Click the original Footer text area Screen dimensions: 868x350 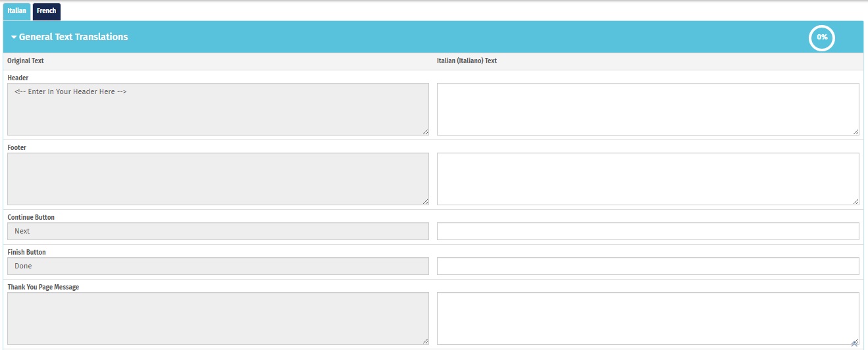218,179
